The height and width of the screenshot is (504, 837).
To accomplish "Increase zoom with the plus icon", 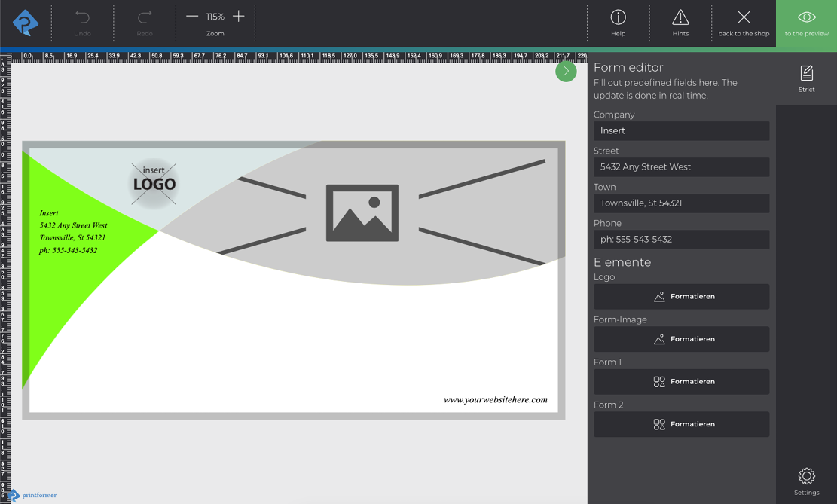I will 239,17.
